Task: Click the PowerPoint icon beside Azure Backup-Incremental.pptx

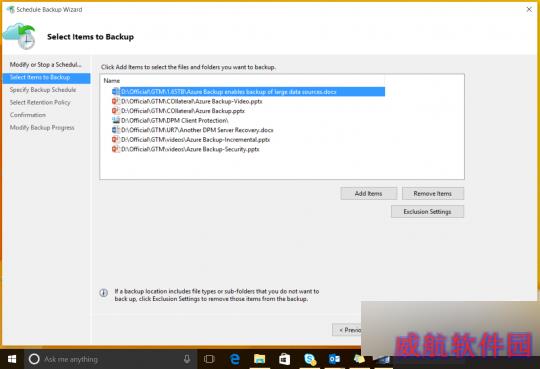Action: pyautogui.click(x=116, y=140)
